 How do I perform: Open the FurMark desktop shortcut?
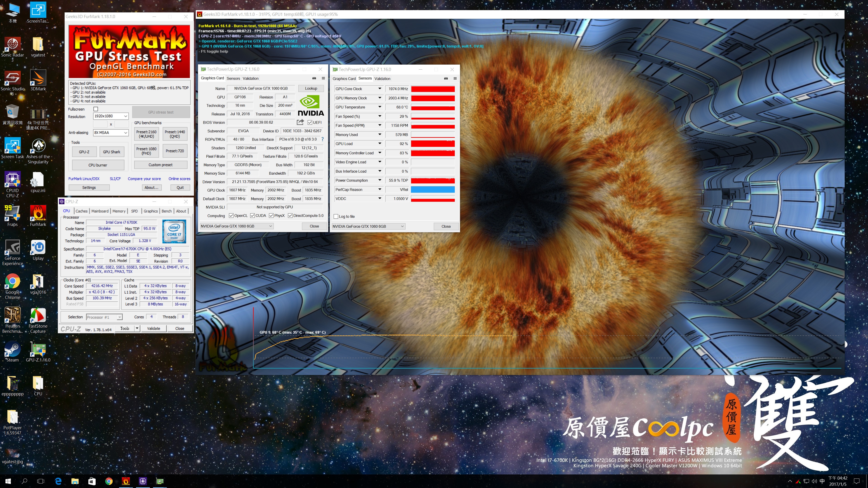coord(38,216)
